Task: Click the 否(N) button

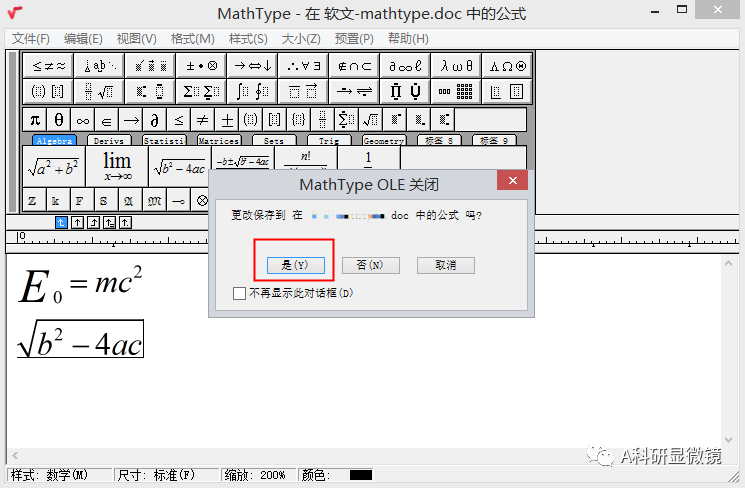Action: 370,265
